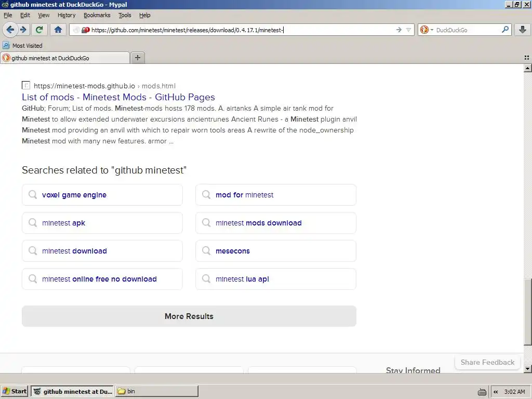Open the tab groups icon at tab bar end
This screenshot has width=532, height=399.
click(x=527, y=58)
